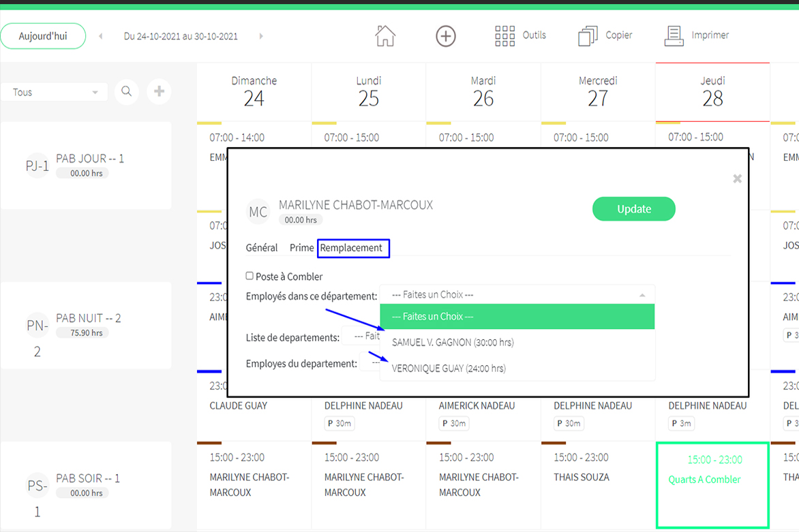This screenshot has width=799, height=532.
Task: Open the Outils grid icon
Action: [x=505, y=36]
